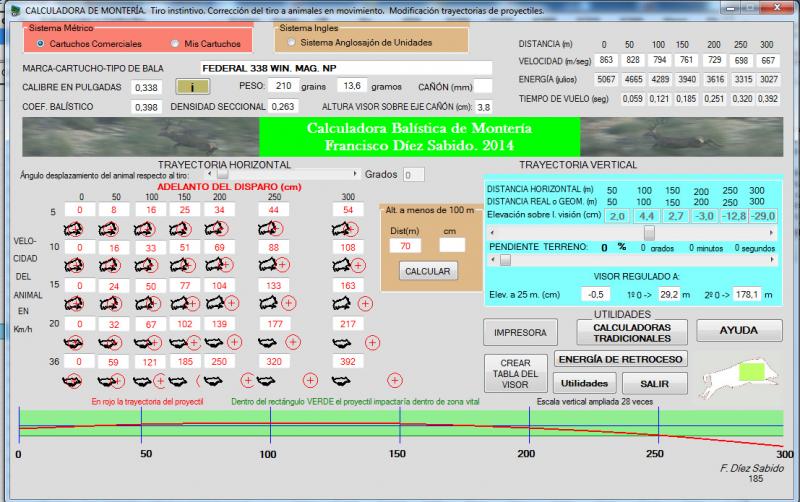Screen dimensions: 800x502
Task: Click the Pendiente Terreno slider thumb
Action: tap(506, 260)
